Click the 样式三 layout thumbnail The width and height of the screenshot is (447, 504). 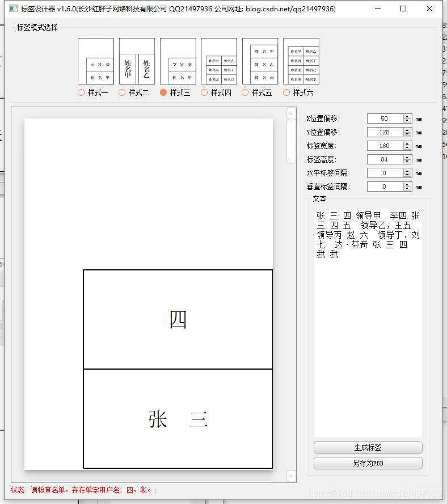tap(178, 61)
